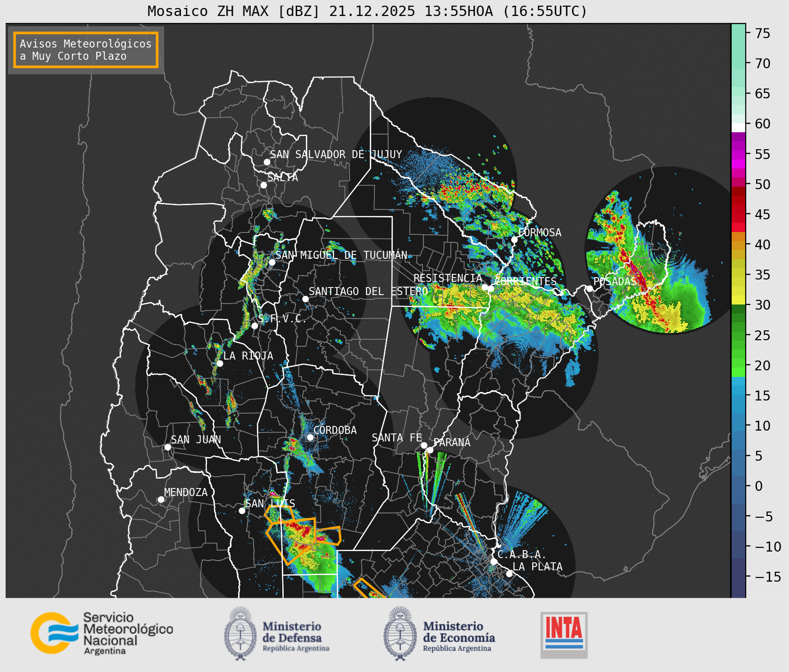
Task: Click the -15 dBZ label on scale
Action: [x=768, y=576]
